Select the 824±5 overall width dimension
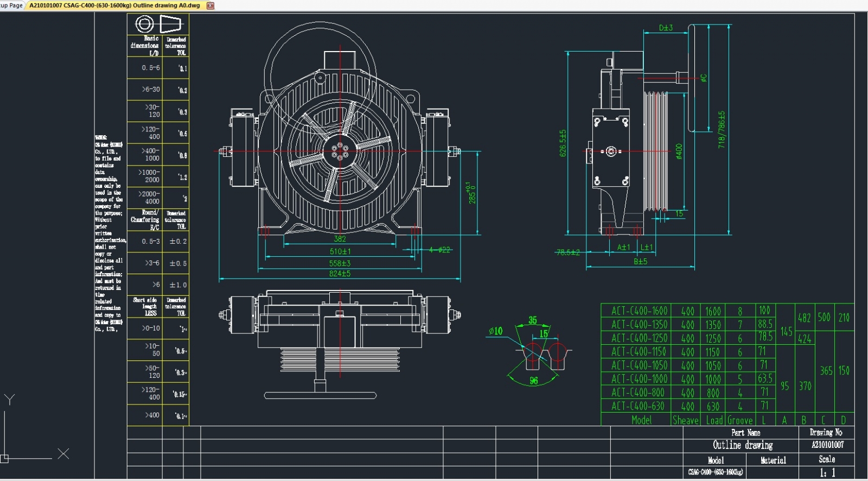This screenshot has height=481, width=868. click(340, 274)
